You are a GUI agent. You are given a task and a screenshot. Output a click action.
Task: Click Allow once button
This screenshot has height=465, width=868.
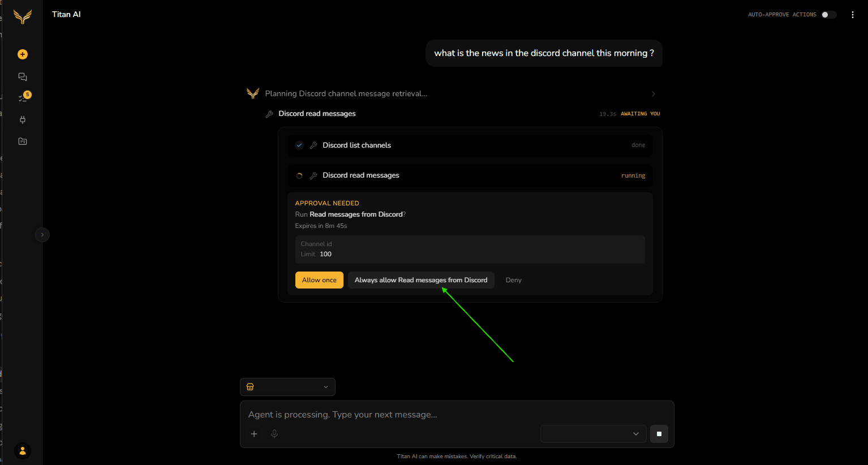pos(319,280)
